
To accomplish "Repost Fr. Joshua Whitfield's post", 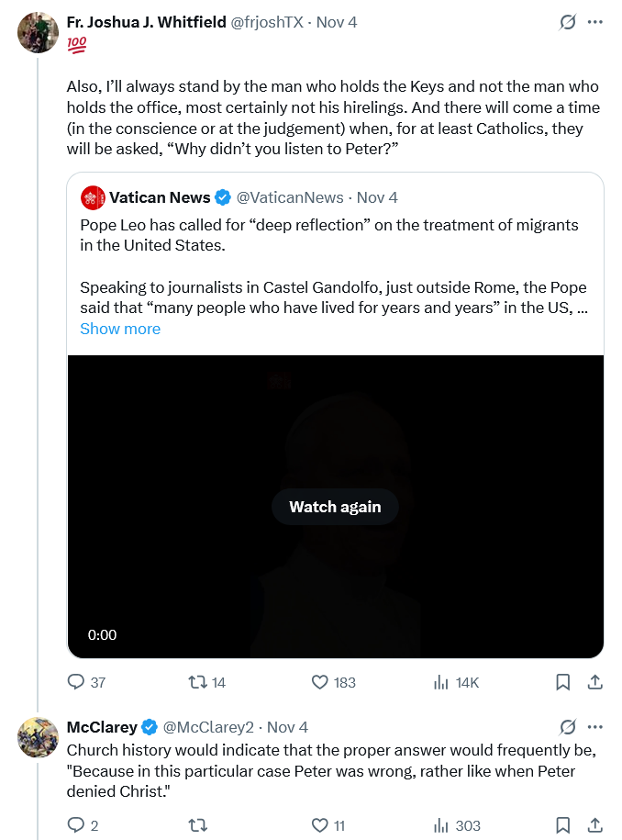I will (196, 682).
